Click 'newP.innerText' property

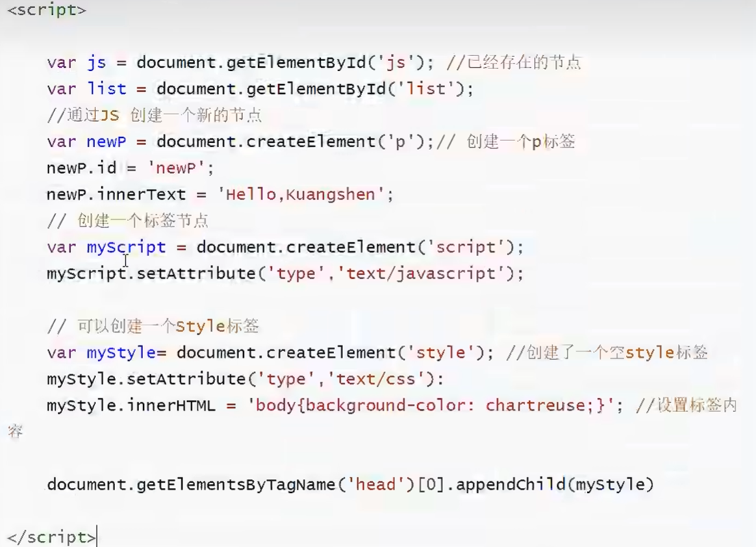pos(116,194)
